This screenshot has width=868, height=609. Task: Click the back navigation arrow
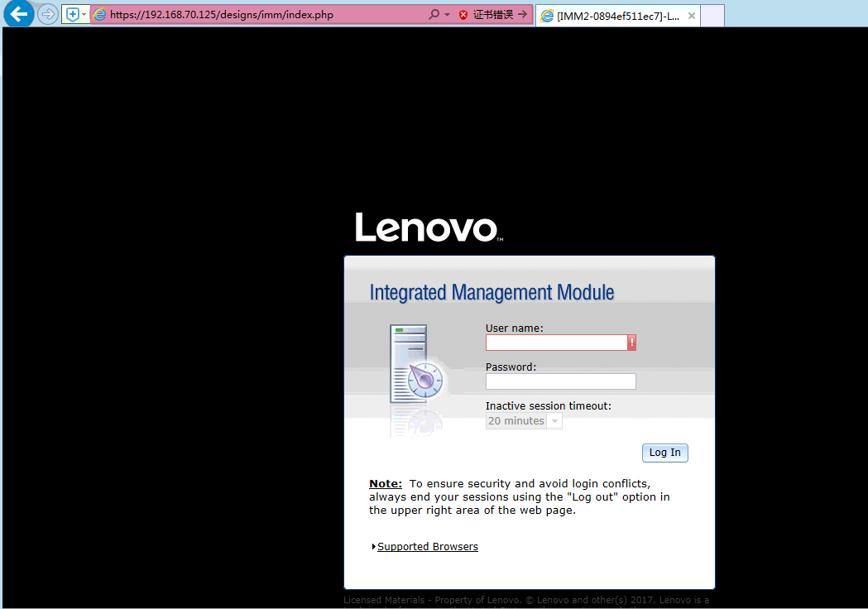(x=18, y=14)
